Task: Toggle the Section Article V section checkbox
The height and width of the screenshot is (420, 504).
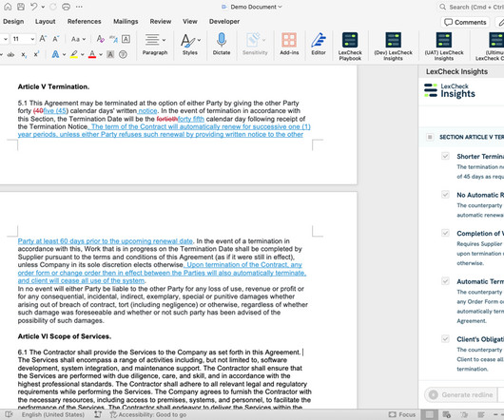Action: point(430,137)
